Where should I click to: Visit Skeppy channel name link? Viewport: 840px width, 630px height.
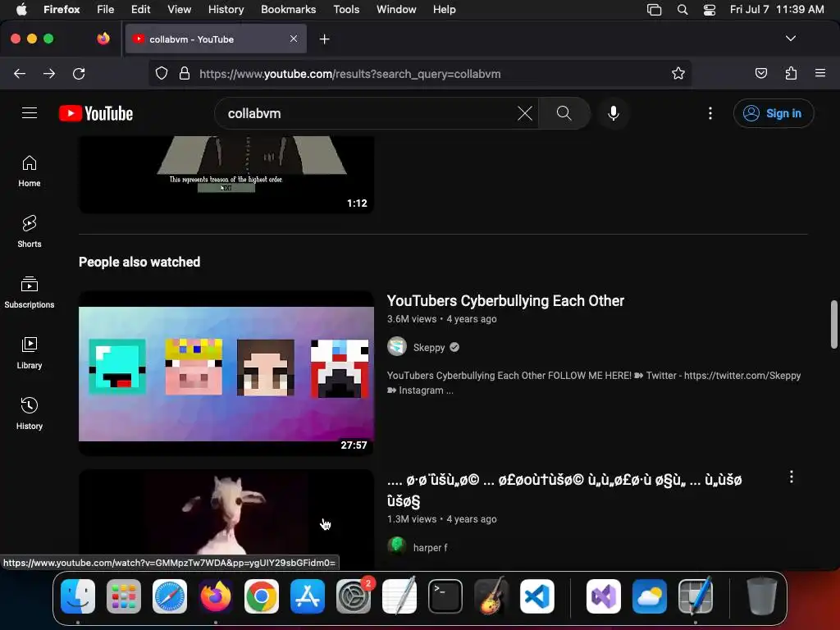428,347
